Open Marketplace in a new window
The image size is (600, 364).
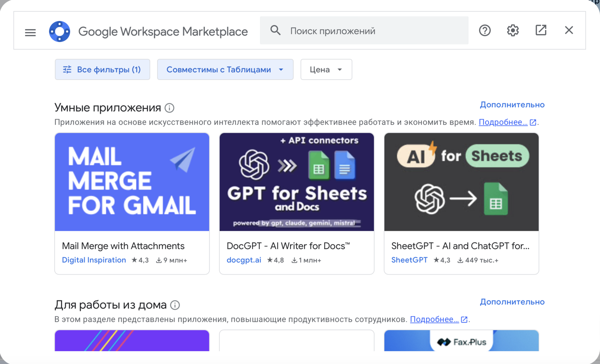541,30
